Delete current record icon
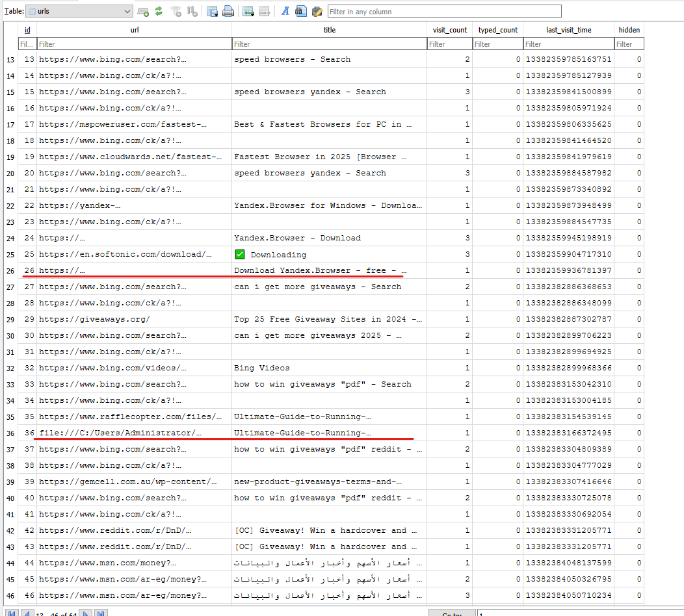This screenshot has width=684, height=616. pyautogui.click(x=265, y=12)
